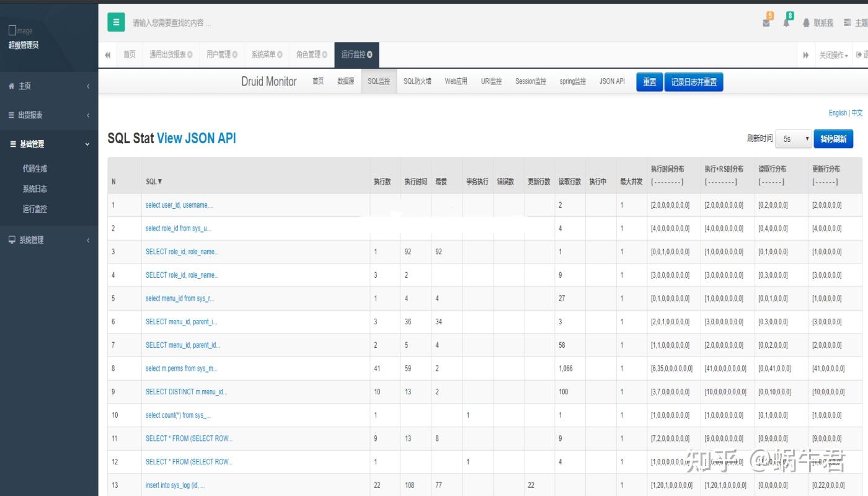Close the active 运行监控 tab
The image size is (868, 496).
(x=370, y=55)
